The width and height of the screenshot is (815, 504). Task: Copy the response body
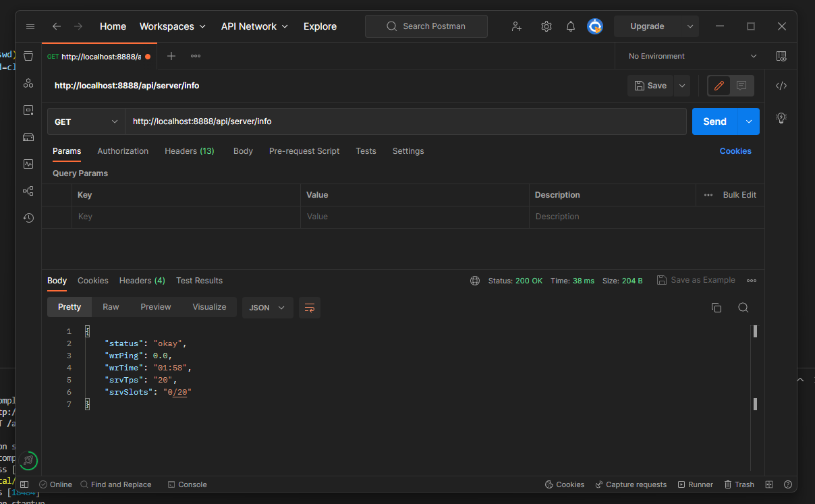coord(716,308)
